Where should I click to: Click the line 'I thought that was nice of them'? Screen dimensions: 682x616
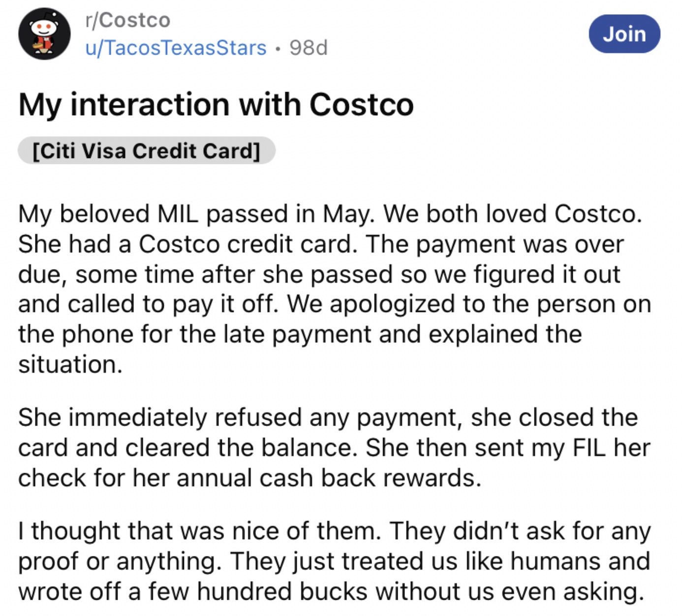335,531
